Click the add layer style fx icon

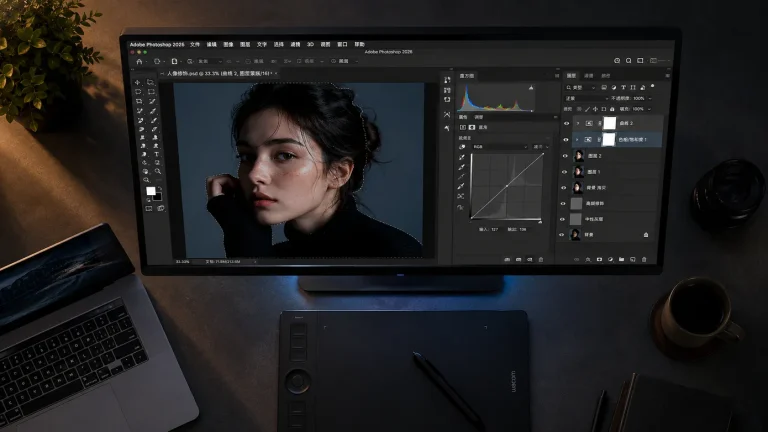[x=588, y=260]
